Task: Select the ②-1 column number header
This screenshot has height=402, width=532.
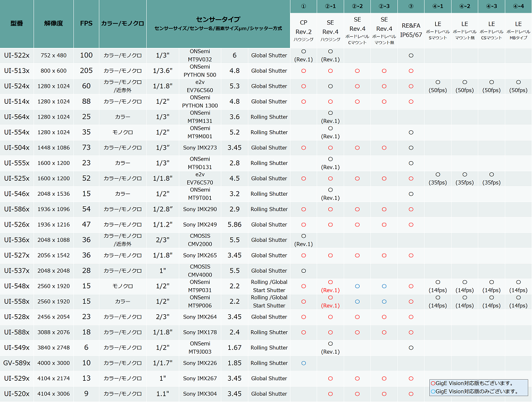Action: coord(330,6)
